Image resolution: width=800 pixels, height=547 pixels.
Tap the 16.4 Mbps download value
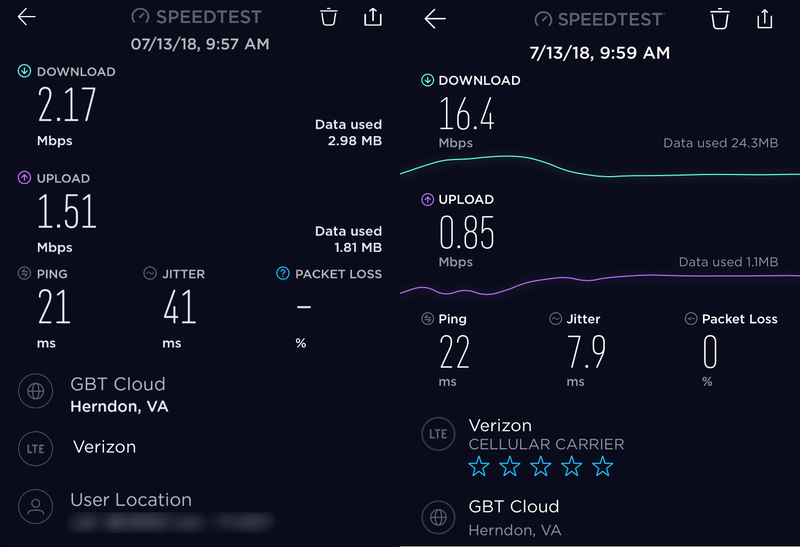(x=466, y=115)
